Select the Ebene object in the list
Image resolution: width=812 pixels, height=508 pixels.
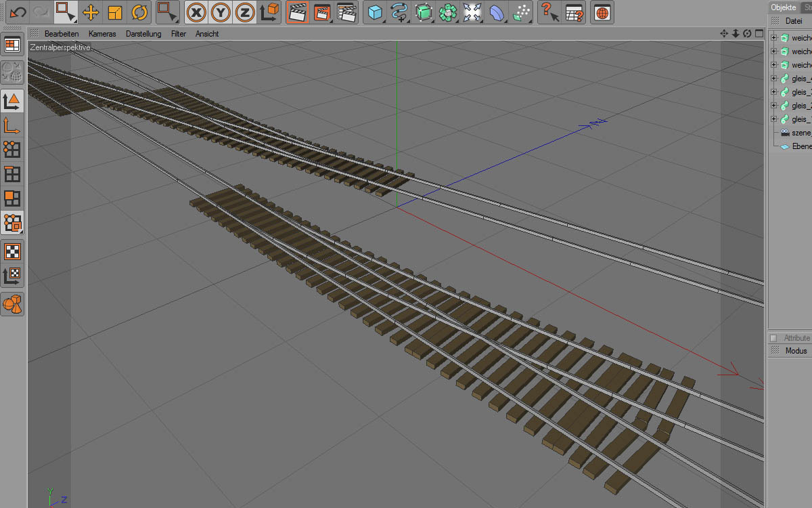(x=801, y=146)
